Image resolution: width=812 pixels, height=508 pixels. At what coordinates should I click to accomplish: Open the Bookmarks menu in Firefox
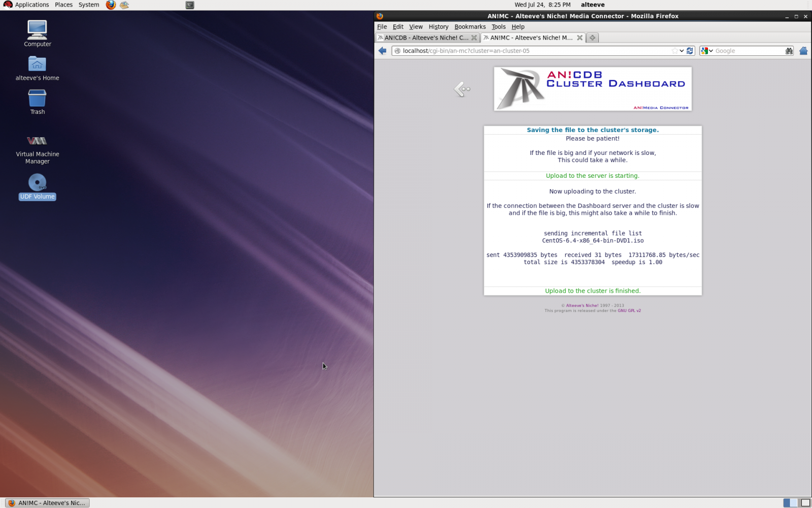coord(469,27)
